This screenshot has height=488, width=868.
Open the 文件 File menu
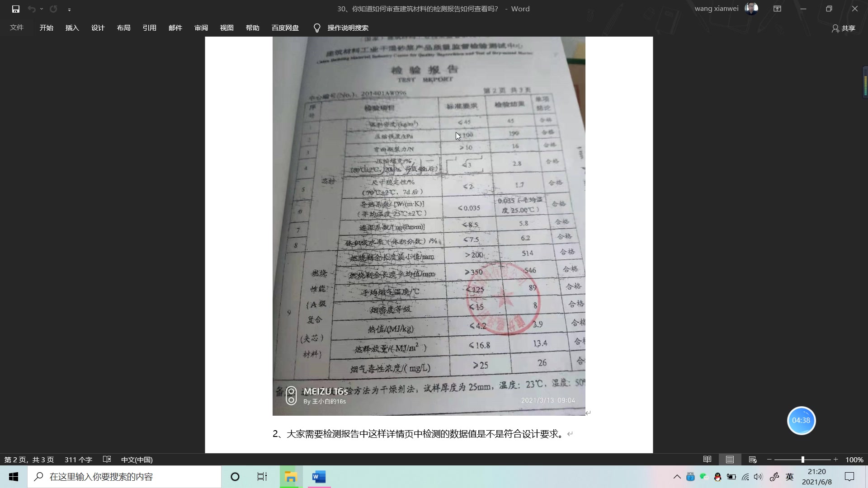[x=16, y=28]
